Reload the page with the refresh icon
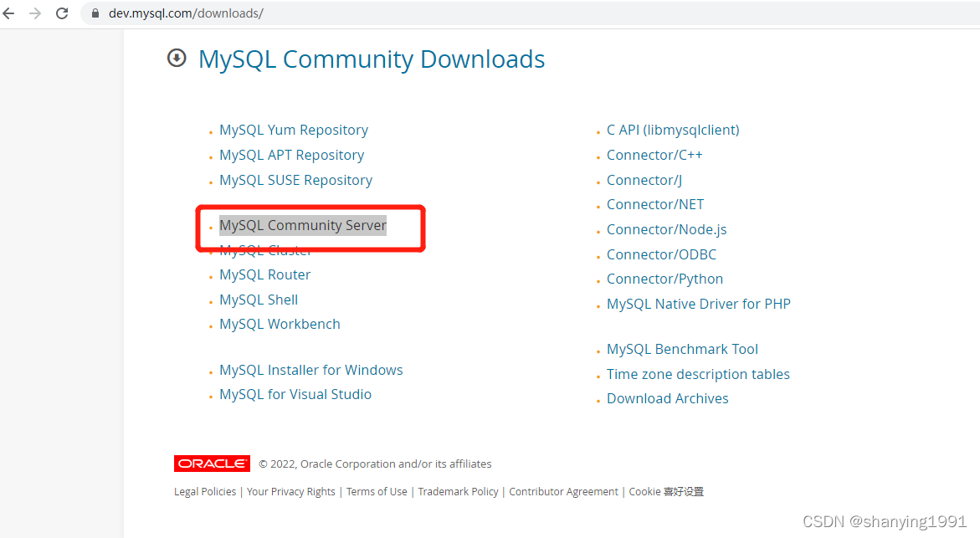The height and width of the screenshot is (538, 980). [62, 13]
